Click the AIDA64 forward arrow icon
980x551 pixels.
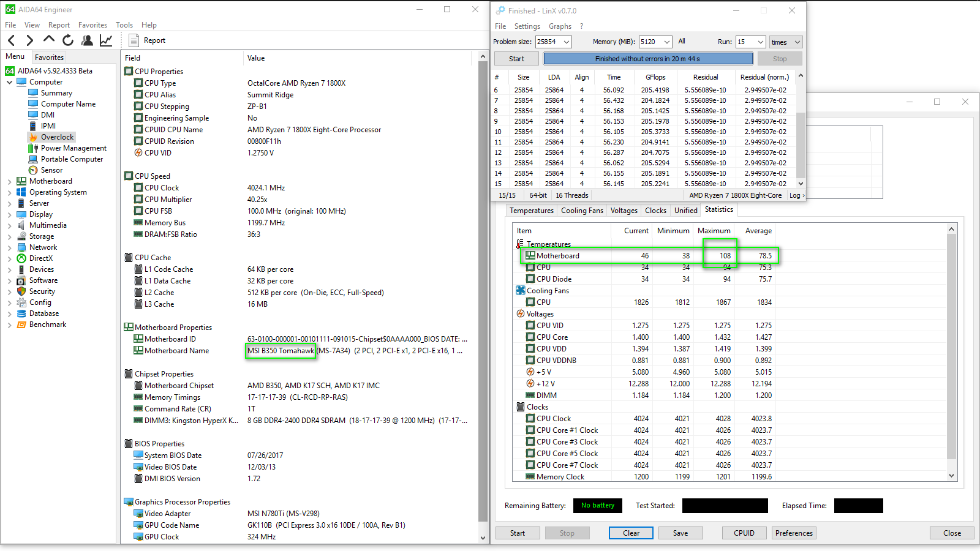[29, 40]
